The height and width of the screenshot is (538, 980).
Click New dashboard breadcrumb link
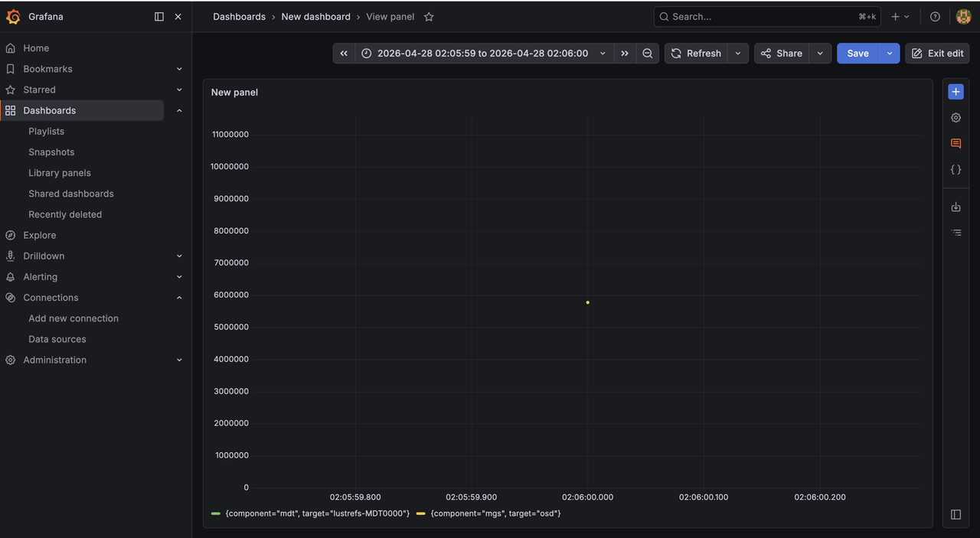pos(315,16)
